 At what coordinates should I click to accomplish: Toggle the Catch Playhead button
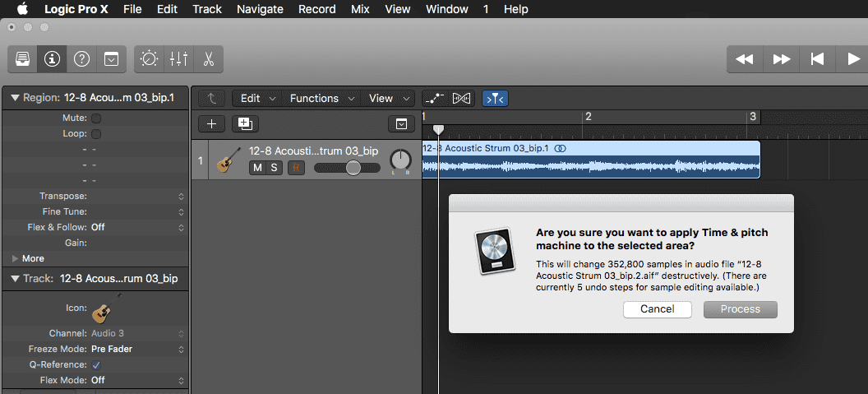(495, 99)
